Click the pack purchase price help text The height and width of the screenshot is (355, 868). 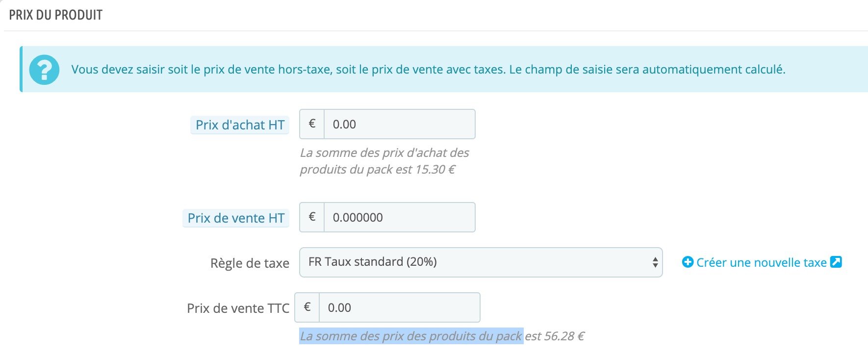click(x=384, y=161)
